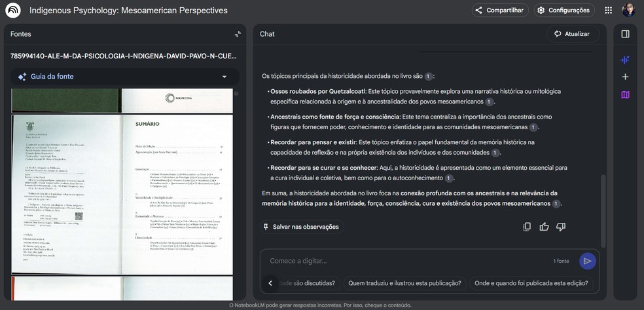Click the Chat panel heading
This screenshot has width=644, height=310.
[x=267, y=34]
